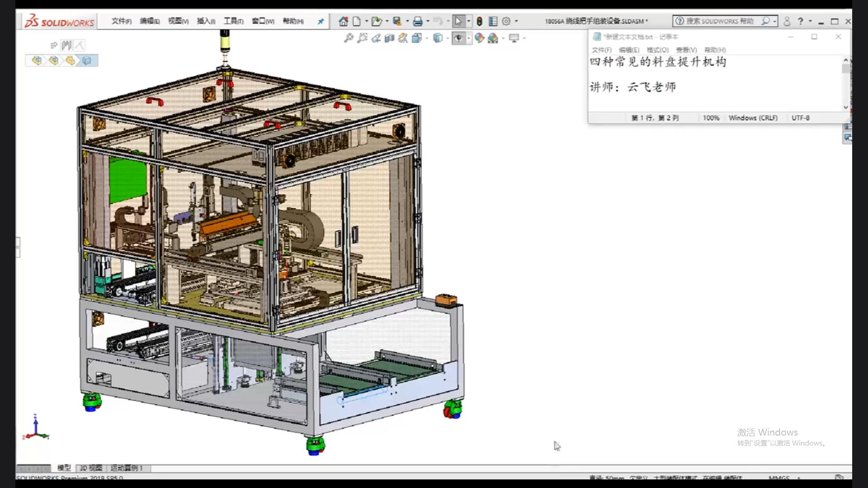Create a new document with New icon
The height and width of the screenshot is (488, 868).
[x=357, y=21]
